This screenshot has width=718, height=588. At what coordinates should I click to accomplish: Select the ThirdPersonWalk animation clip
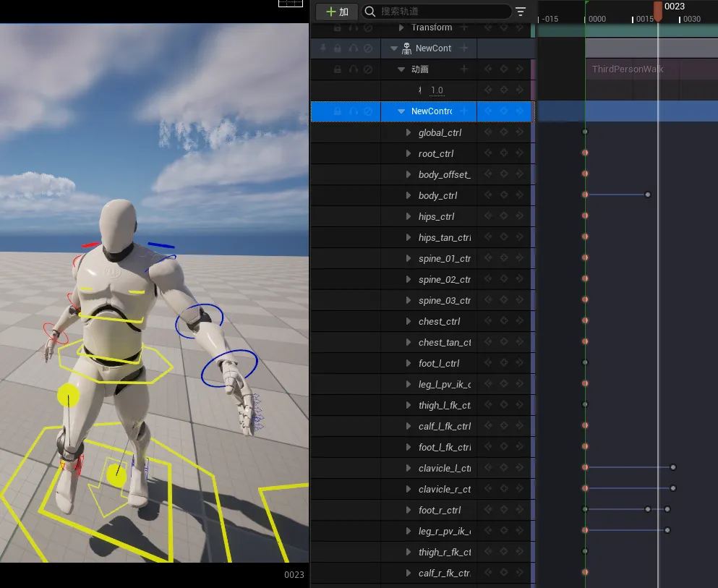pyautogui.click(x=628, y=69)
